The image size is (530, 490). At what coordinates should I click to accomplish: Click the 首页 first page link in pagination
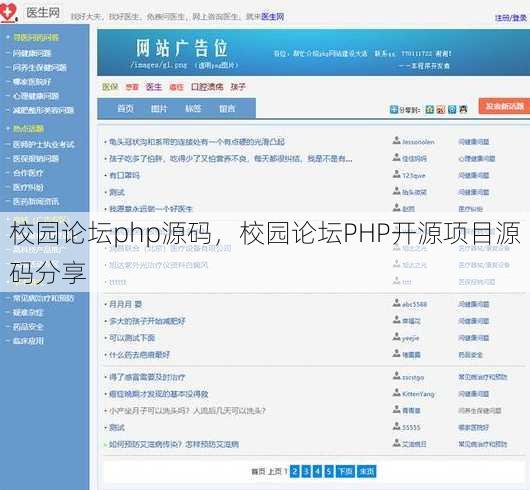(258, 471)
